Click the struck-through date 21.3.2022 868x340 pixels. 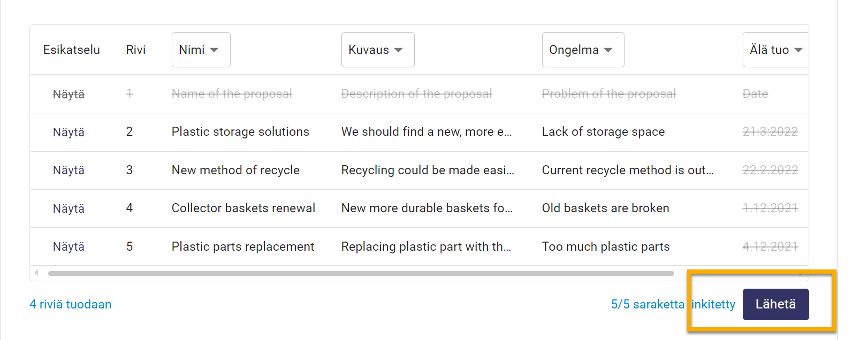pyautogui.click(x=770, y=132)
